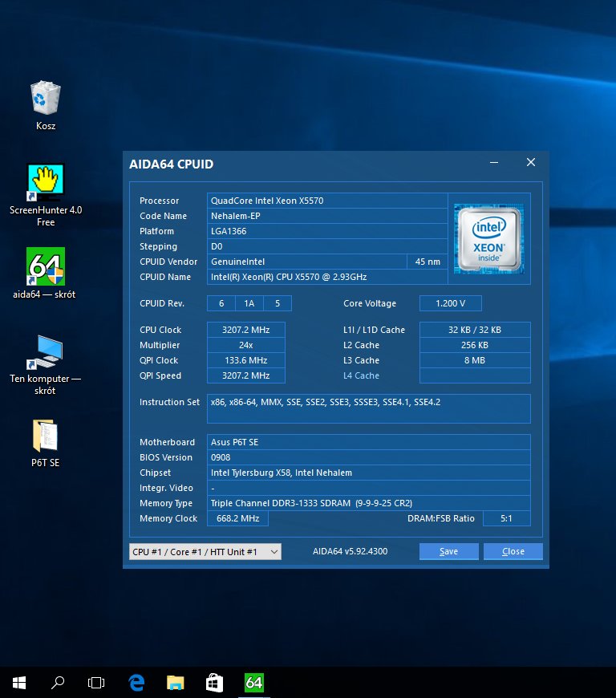The image size is (616, 698).
Task: Click the Intel Xeon inside logo
Action: coord(488,239)
